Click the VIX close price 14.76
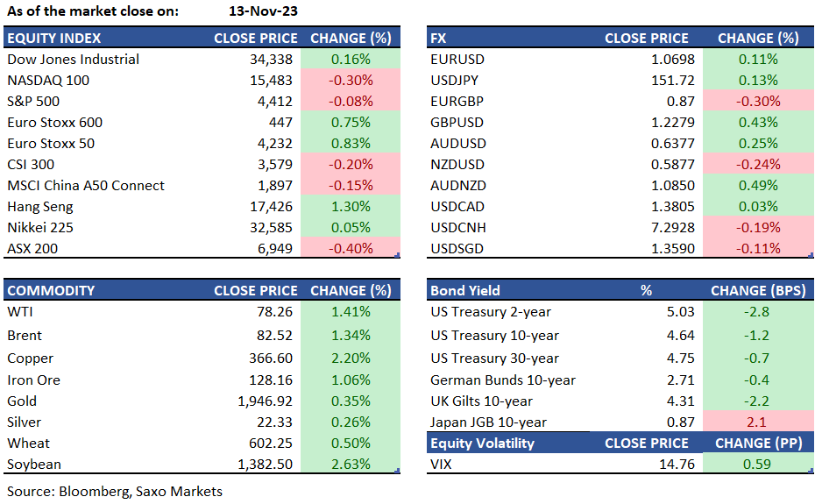Image resolution: width=815 pixels, height=504 pixels. click(677, 465)
